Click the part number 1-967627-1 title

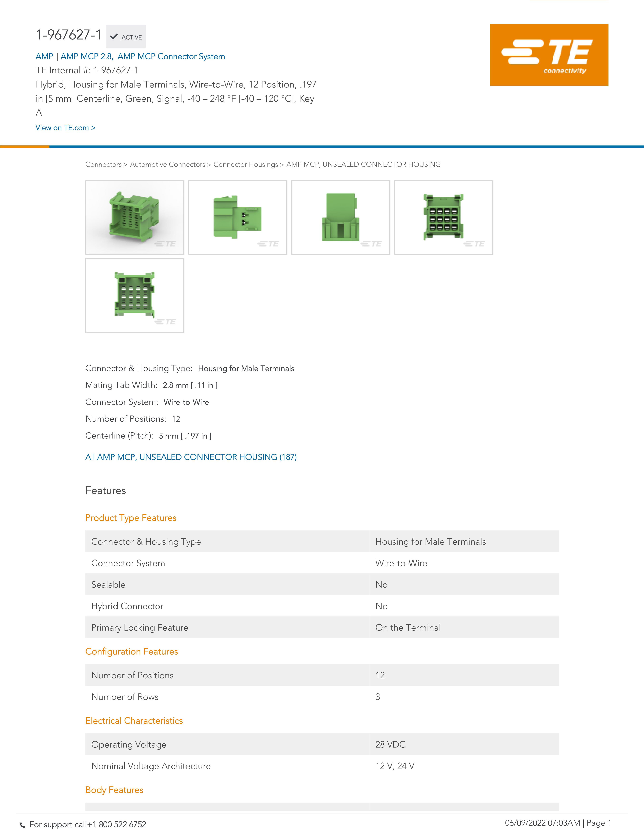[x=68, y=35]
